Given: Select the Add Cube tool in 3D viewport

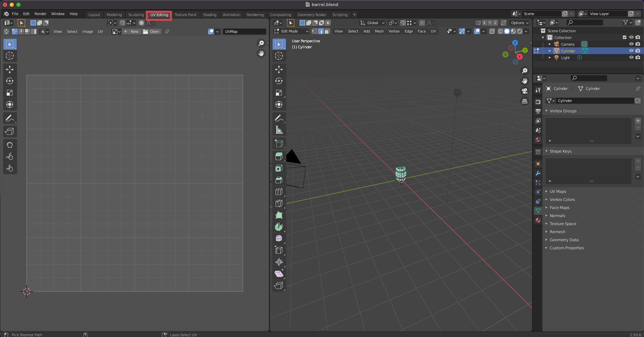Looking at the screenshot, I should point(279,143).
